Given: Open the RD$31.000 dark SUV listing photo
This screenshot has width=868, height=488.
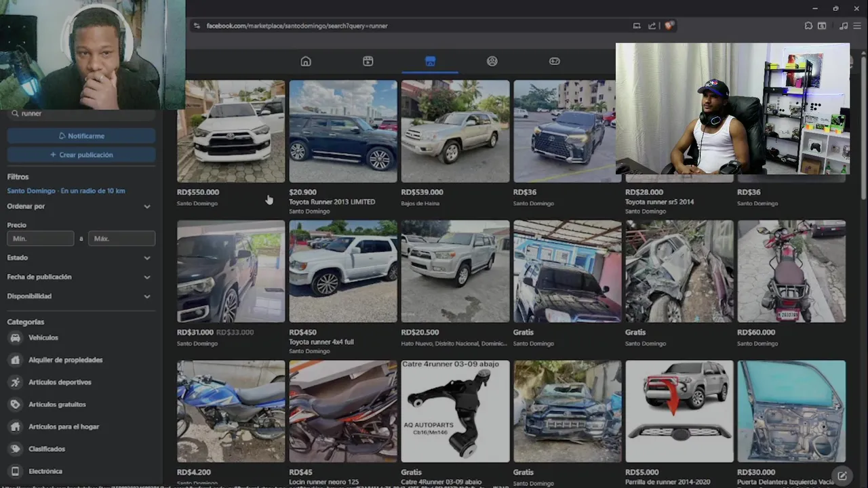Looking at the screenshot, I should (x=231, y=271).
